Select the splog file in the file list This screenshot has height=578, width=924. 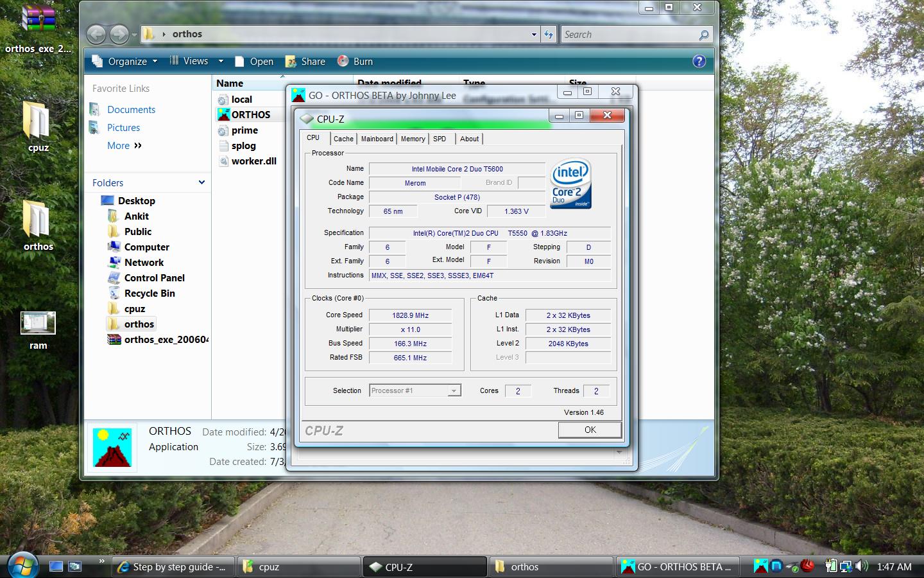click(237, 145)
